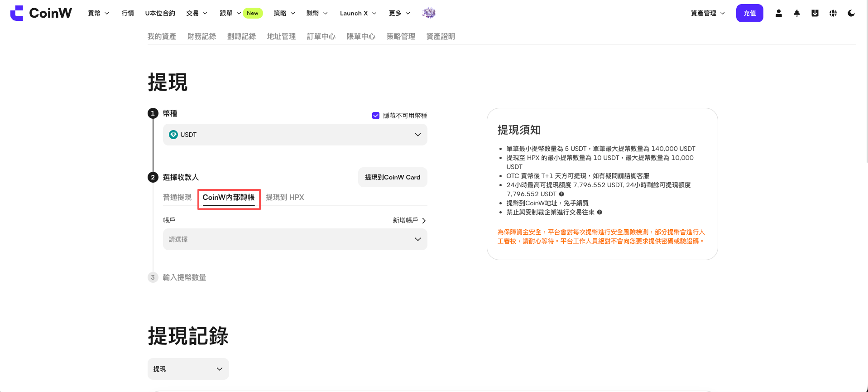
Task: Click the orange security warning text
Action: click(601, 237)
